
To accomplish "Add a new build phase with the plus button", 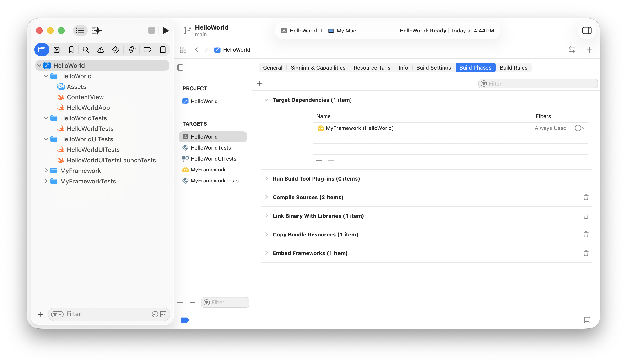I will (259, 84).
